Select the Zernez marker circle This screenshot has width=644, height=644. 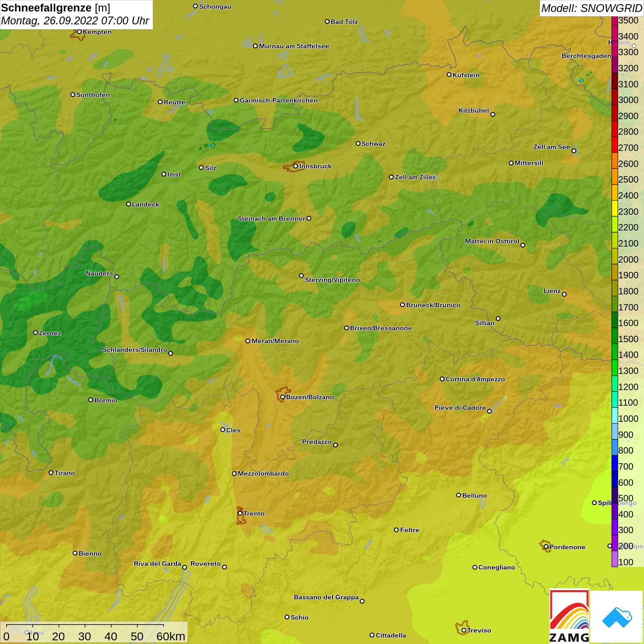[x=35, y=333]
